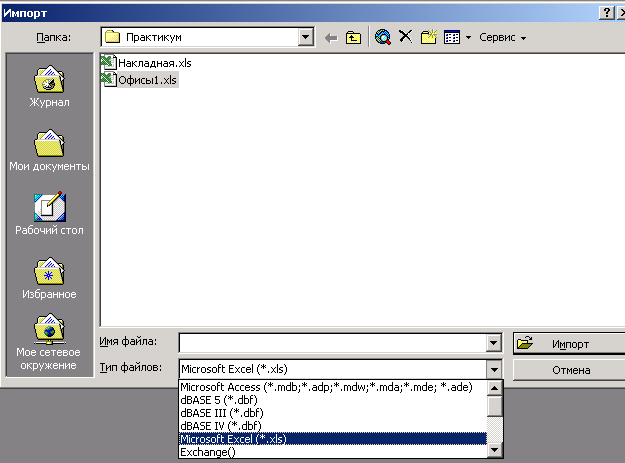
Task: Go up one folder level
Action: [353, 38]
